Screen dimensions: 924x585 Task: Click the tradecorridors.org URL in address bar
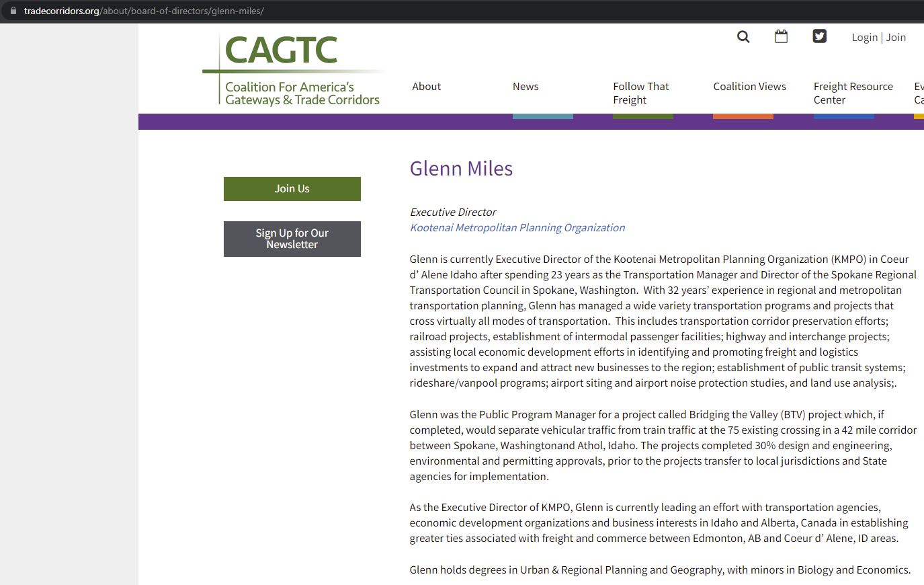[x=144, y=11]
